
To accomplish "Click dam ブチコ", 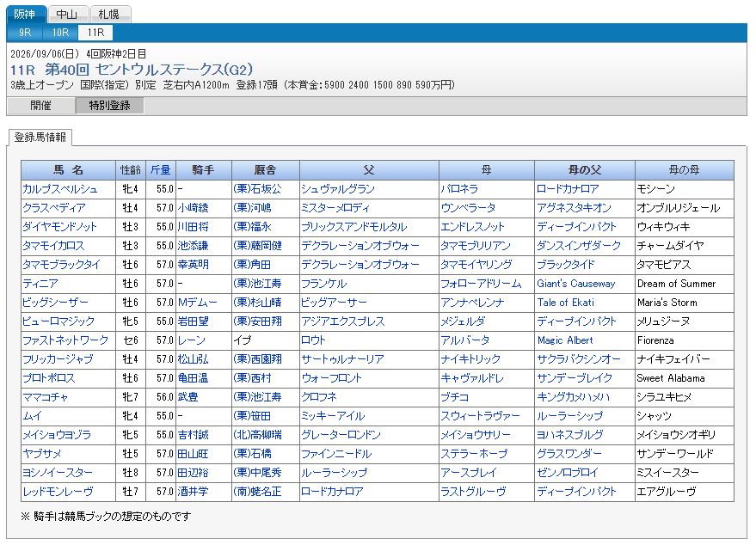I will [x=455, y=397].
